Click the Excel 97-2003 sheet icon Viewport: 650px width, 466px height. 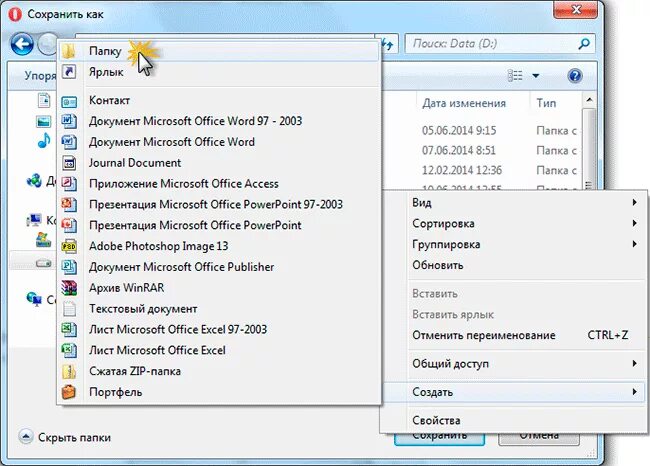69,330
